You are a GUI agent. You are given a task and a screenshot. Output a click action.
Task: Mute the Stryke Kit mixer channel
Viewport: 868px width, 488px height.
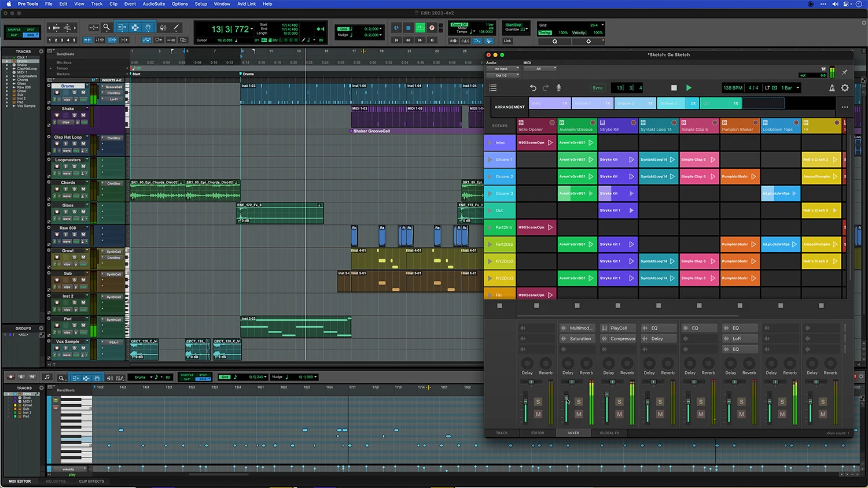click(619, 414)
